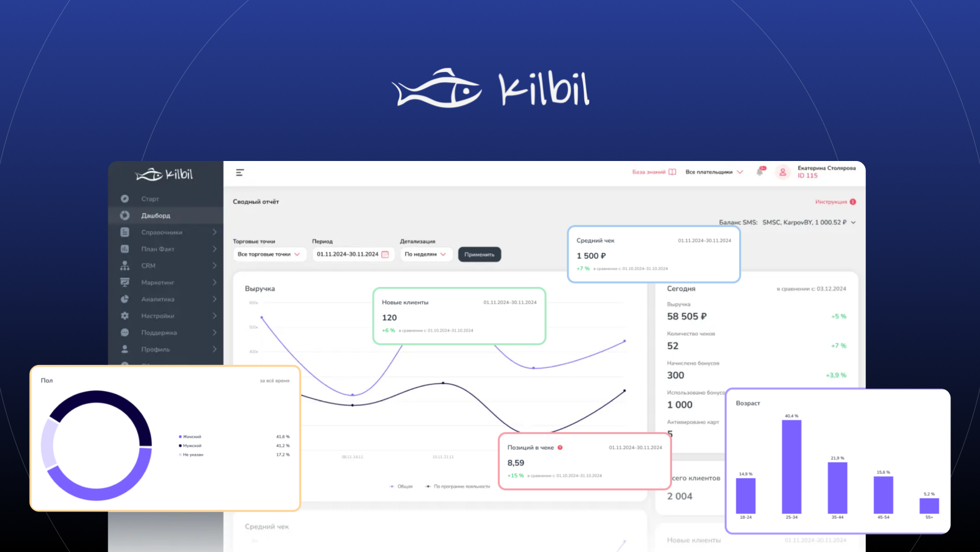Expand the По неделям detail dropdown
This screenshot has width=980, height=552.
tap(426, 254)
